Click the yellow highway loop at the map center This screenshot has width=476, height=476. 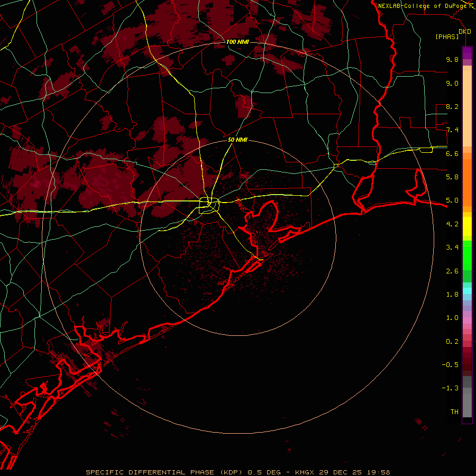pos(209,206)
